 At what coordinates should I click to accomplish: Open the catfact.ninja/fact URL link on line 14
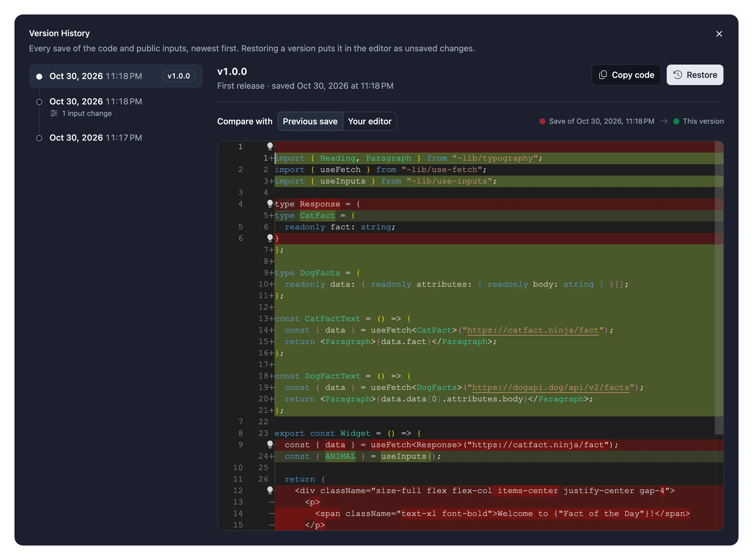click(x=533, y=330)
